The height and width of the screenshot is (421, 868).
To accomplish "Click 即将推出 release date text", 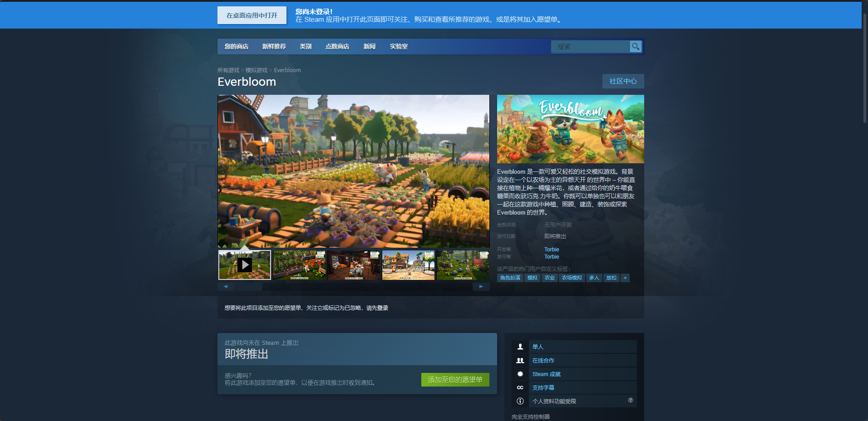I will click(555, 236).
